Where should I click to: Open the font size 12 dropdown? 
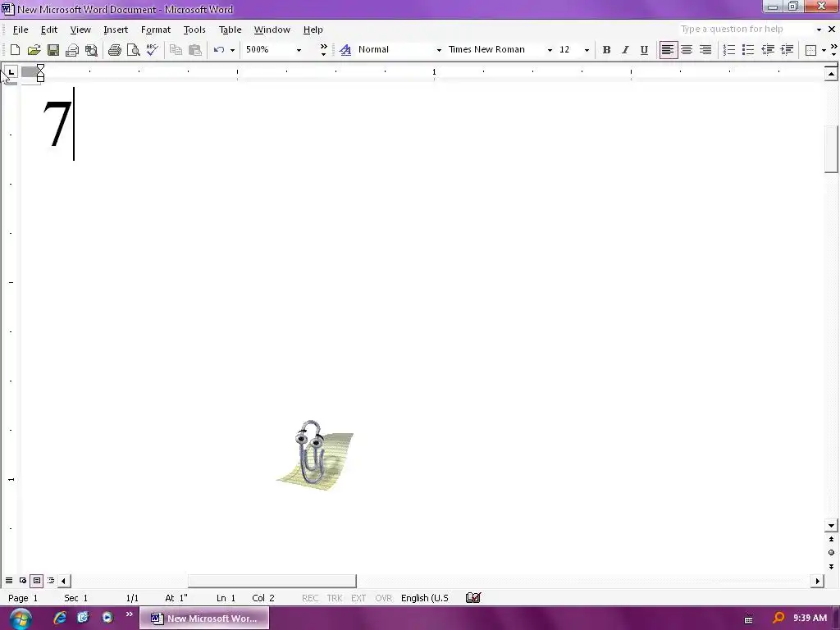coord(587,50)
